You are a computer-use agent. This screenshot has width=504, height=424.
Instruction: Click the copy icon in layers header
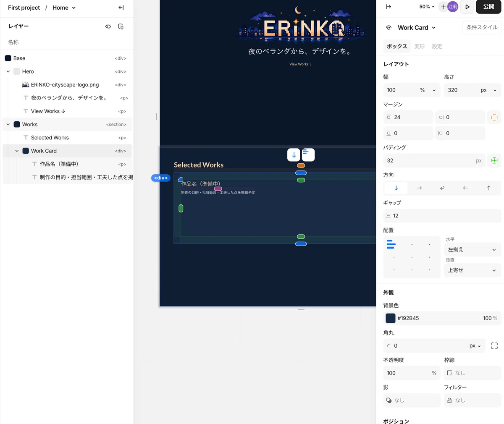click(121, 26)
